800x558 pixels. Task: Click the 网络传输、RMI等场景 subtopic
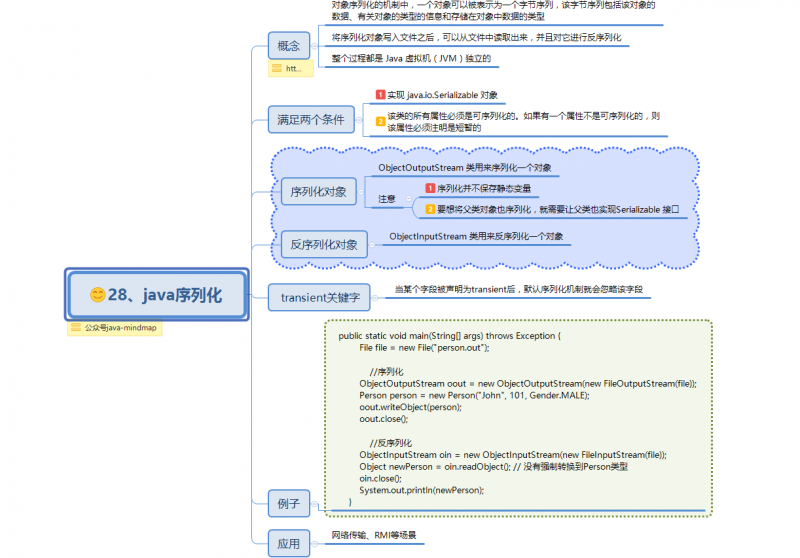(x=374, y=536)
